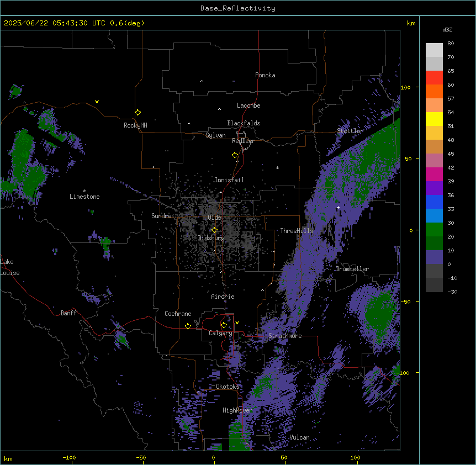Click the km unit label at top right
The height and width of the screenshot is (465, 476).
pyautogui.click(x=411, y=23)
